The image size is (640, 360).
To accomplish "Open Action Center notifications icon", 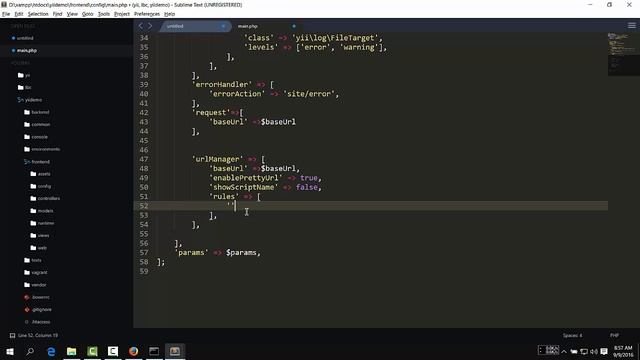I will point(604,351).
